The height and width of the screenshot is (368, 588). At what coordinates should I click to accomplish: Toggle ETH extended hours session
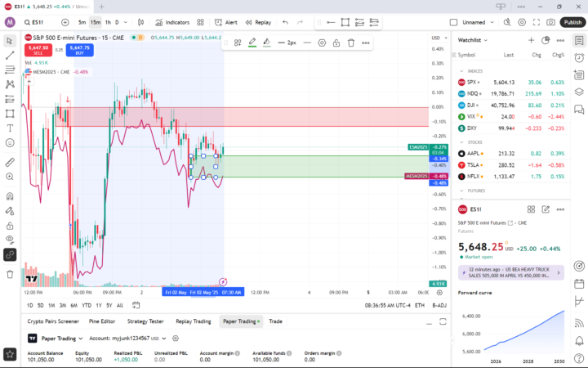[420, 305]
